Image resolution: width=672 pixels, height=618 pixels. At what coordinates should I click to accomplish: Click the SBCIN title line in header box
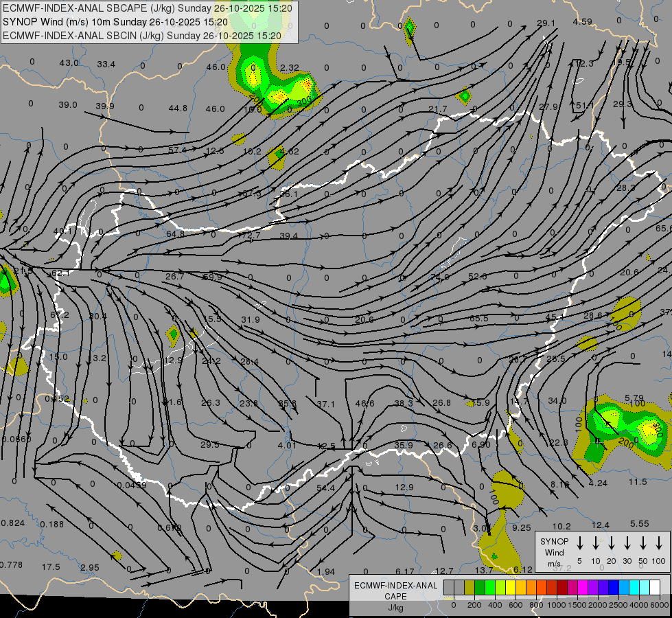pos(142,36)
